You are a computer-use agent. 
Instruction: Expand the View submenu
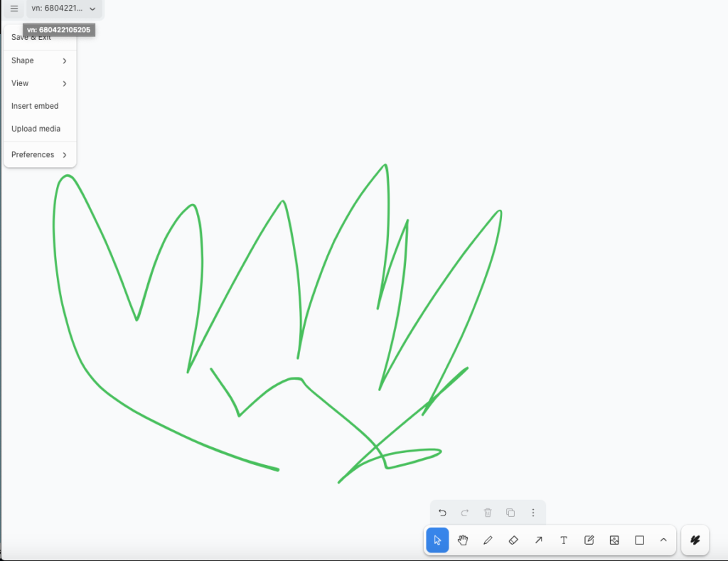click(40, 83)
